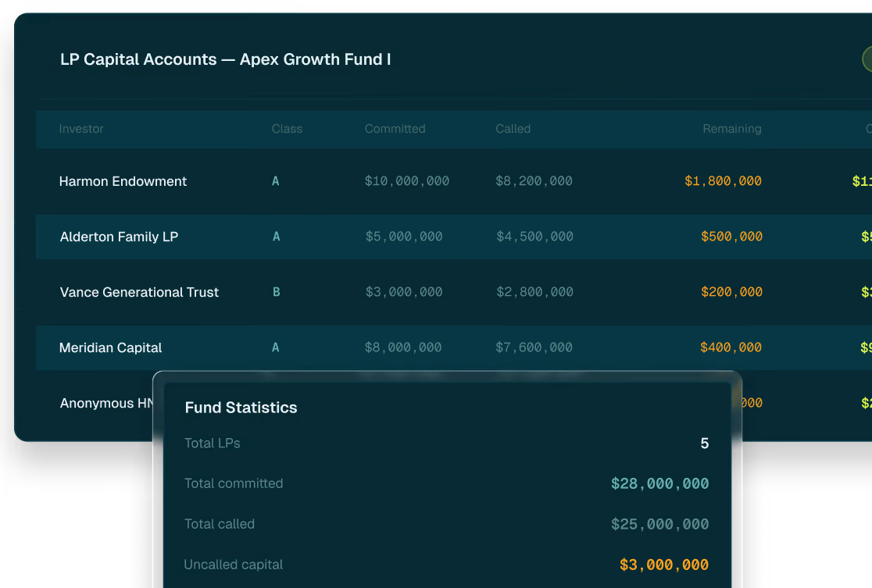Screen dimensions: 872x588
Task: Click the Total called label
Action: [220, 524]
